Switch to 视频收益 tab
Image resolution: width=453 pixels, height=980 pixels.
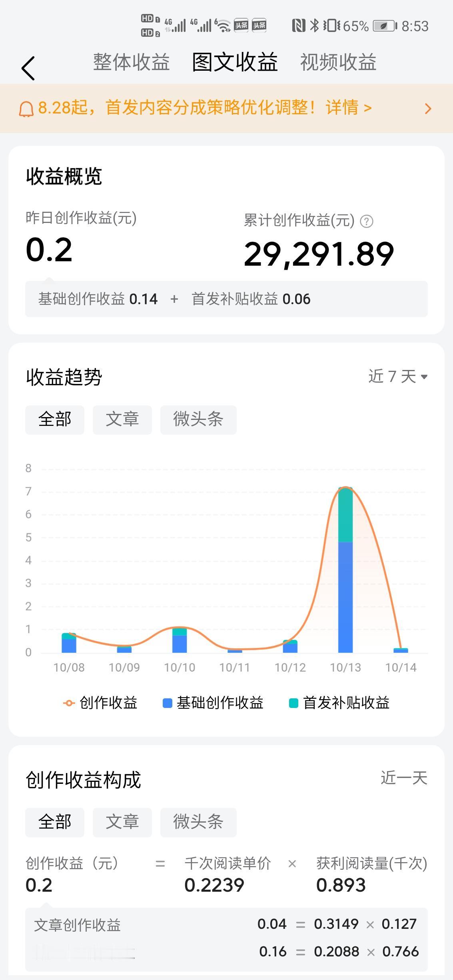(x=338, y=62)
